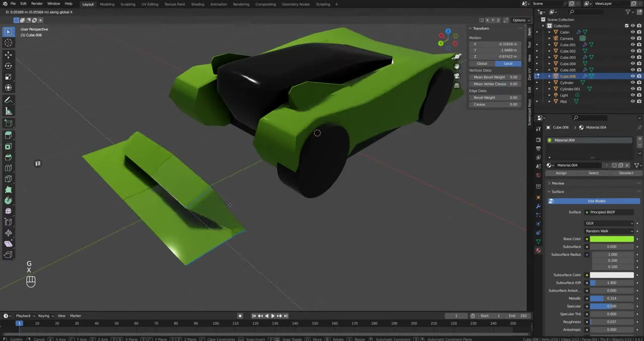The width and height of the screenshot is (644, 341).
Task: Expand the Cylinder outliner entry
Action: pyautogui.click(x=550, y=82)
